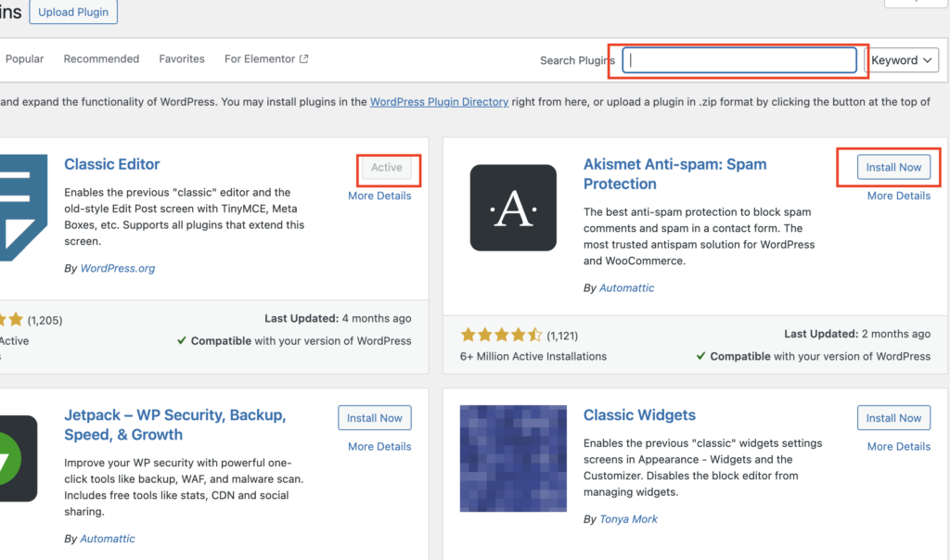The height and width of the screenshot is (560, 950).
Task: Focus the Search Plugins input field
Action: point(739,60)
